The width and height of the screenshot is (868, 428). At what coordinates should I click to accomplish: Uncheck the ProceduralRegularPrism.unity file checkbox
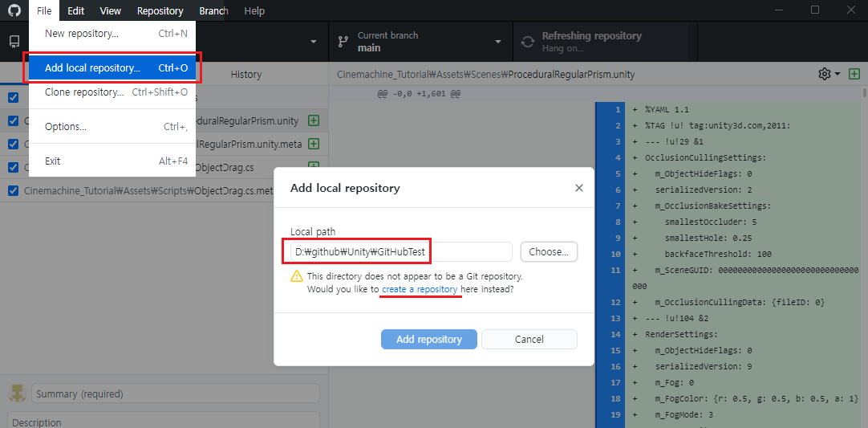[14, 121]
